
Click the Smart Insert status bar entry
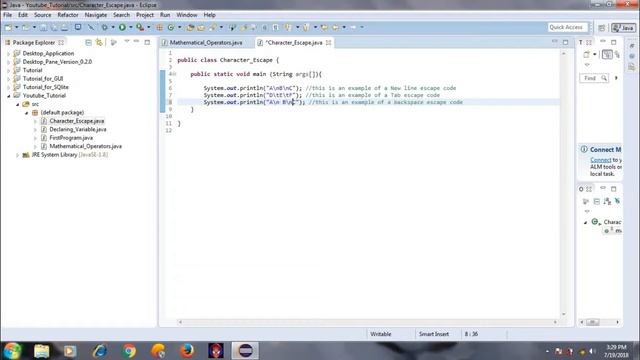pyautogui.click(x=434, y=334)
